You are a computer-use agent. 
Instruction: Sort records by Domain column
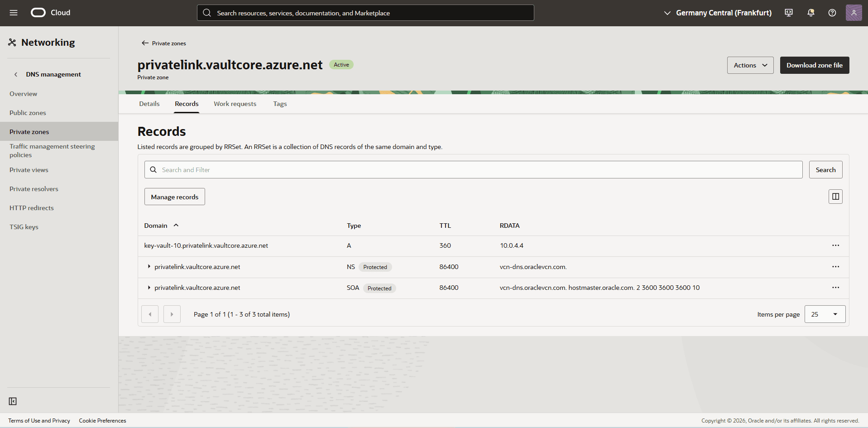pyautogui.click(x=161, y=226)
